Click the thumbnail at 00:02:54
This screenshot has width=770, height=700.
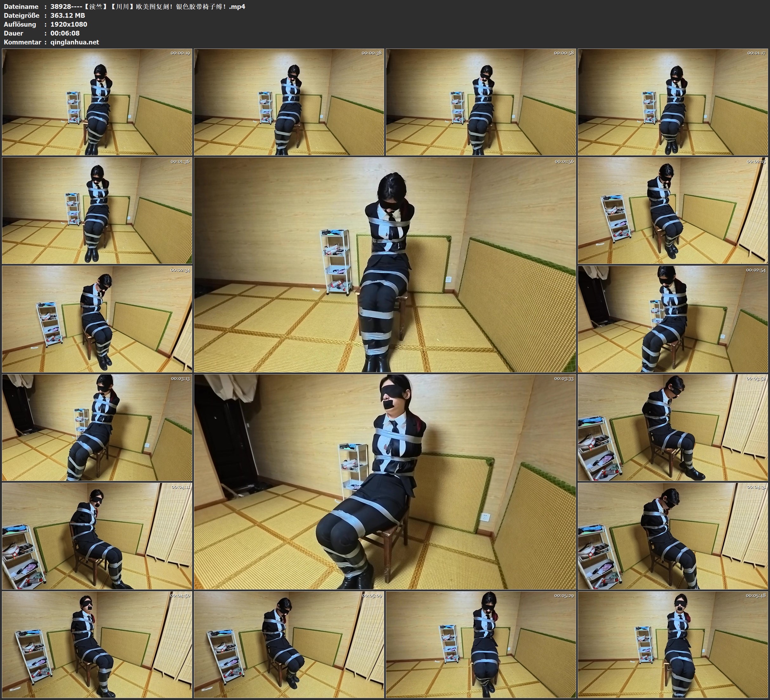click(672, 319)
